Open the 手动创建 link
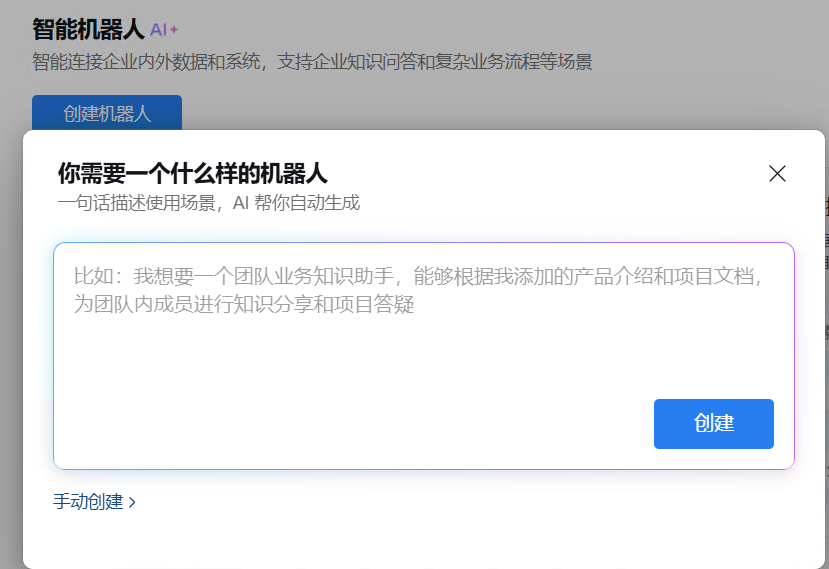 pyautogui.click(x=94, y=501)
